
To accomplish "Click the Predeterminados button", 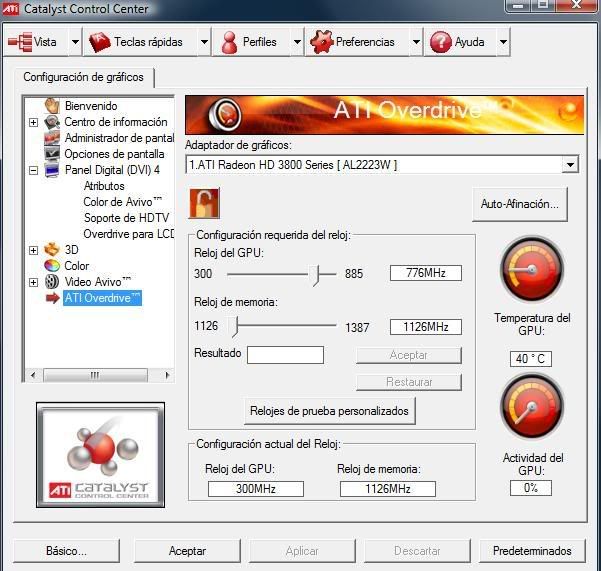I will pos(532,551).
